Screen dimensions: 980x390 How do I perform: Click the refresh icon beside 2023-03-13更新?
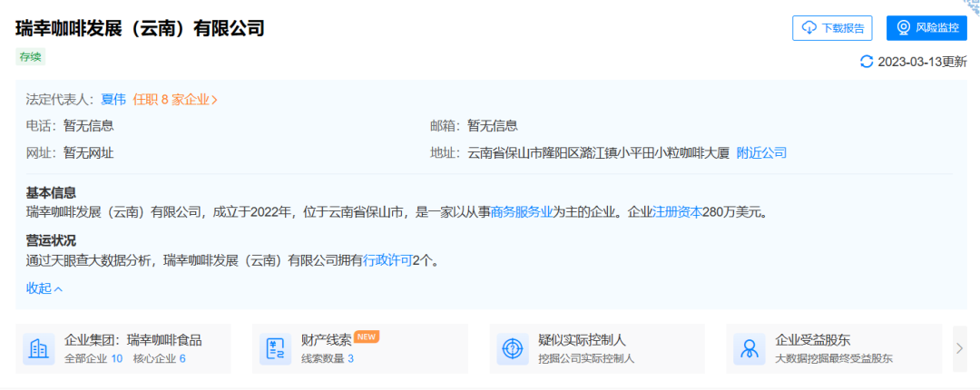867,62
